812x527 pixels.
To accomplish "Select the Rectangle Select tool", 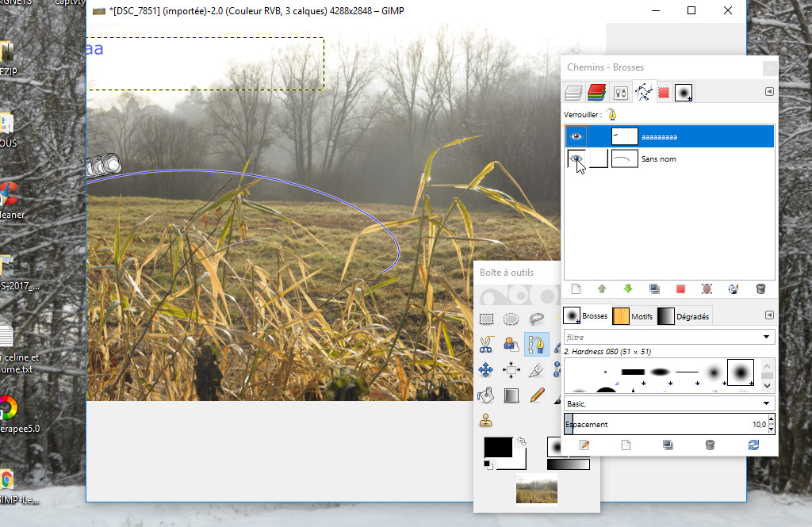I will (486, 319).
